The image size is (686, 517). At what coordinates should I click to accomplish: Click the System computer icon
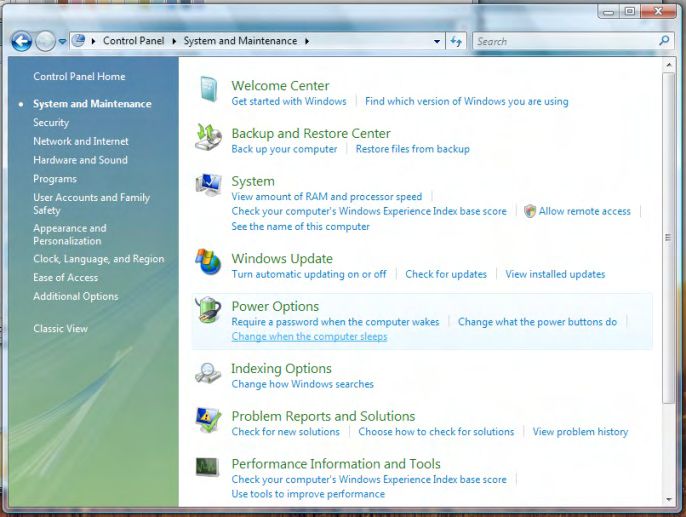point(208,184)
